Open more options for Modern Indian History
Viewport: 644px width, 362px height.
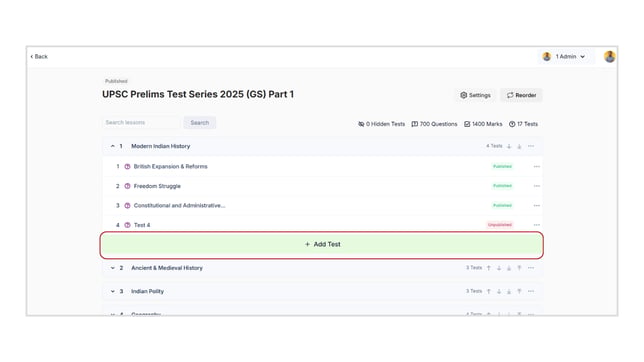click(531, 146)
